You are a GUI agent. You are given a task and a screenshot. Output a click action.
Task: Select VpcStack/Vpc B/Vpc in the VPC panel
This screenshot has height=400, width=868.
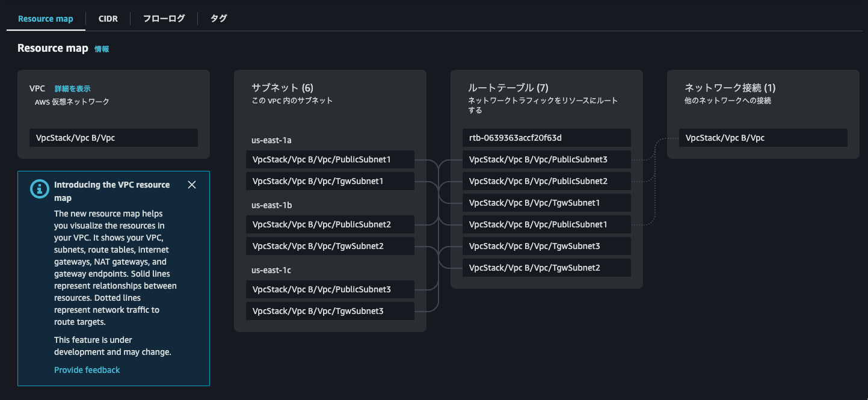click(x=114, y=137)
